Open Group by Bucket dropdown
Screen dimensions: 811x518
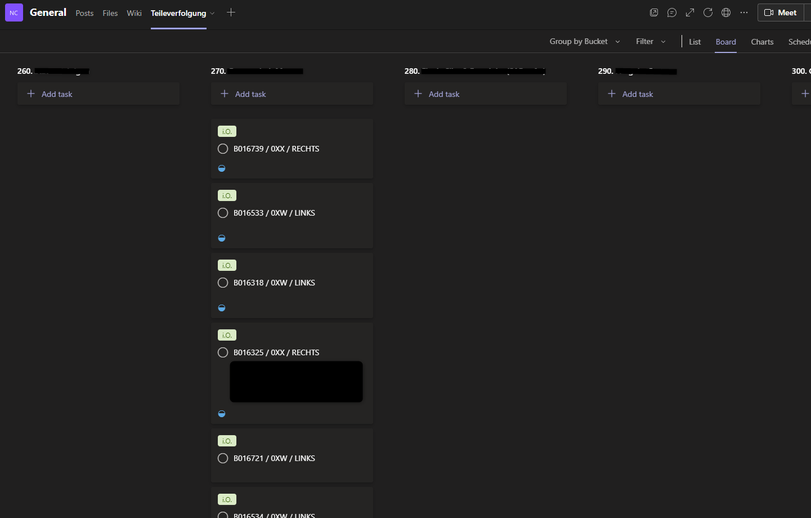click(x=584, y=41)
